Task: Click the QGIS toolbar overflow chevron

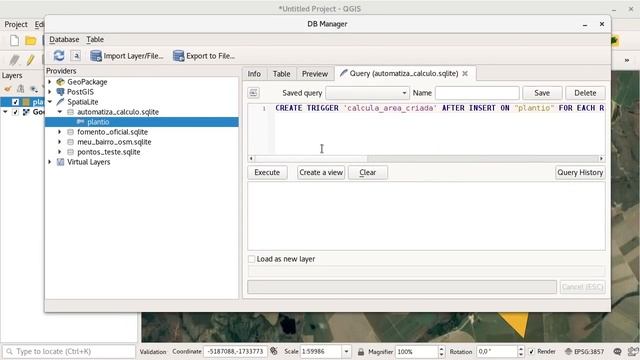Action: [627, 60]
